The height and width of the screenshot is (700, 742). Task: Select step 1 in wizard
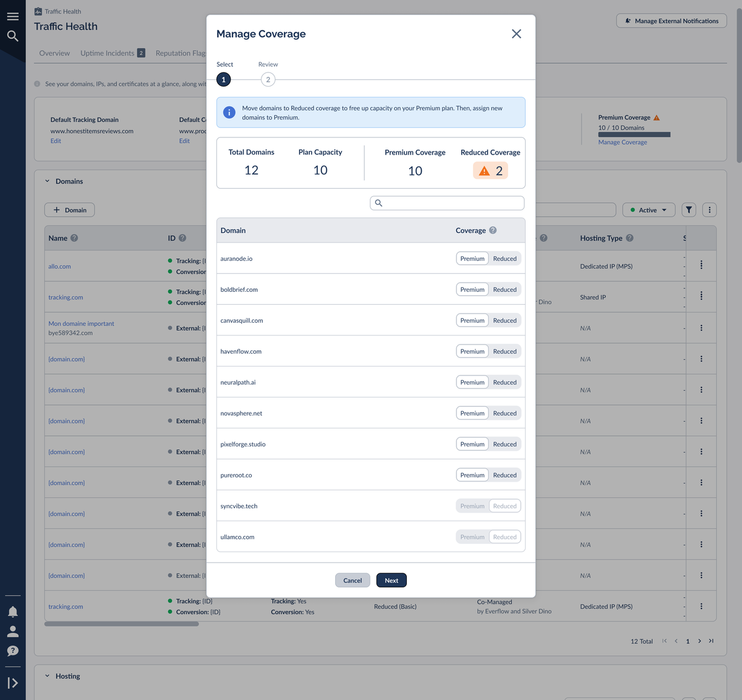point(224,80)
